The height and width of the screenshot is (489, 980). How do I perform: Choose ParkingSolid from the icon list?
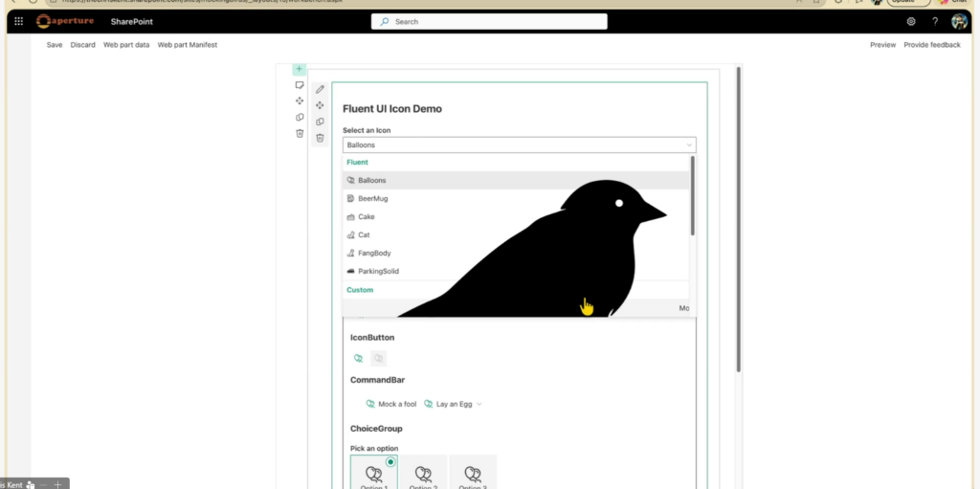click(x=516, y=271)
